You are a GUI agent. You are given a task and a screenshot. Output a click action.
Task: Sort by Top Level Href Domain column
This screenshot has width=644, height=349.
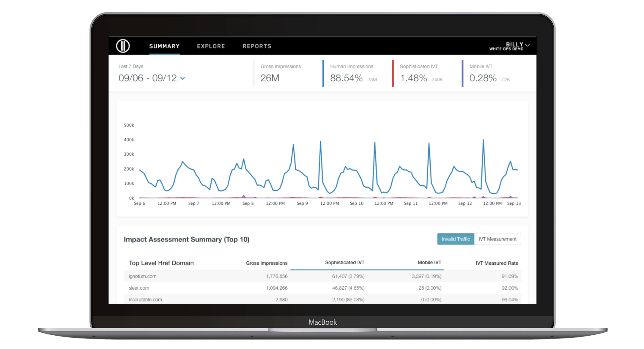[161, 263]
